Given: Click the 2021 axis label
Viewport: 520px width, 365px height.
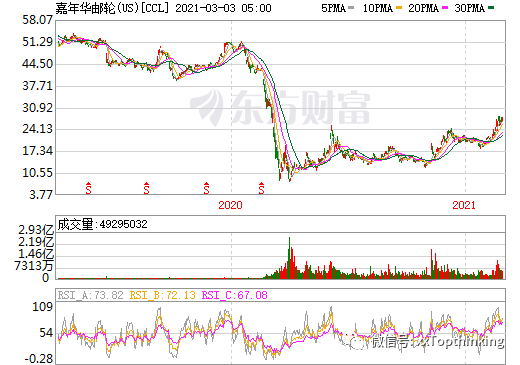Looking at the screenshot, I should point(464,205).
